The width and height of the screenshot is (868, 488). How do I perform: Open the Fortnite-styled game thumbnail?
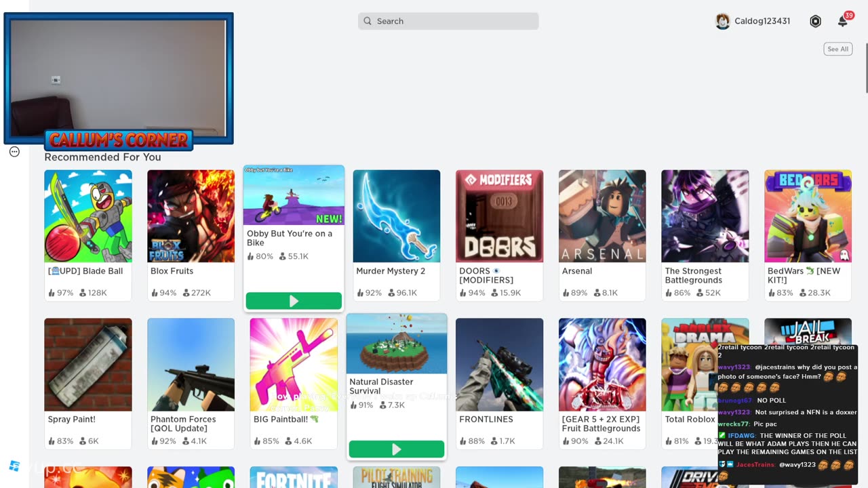point(294,477)
